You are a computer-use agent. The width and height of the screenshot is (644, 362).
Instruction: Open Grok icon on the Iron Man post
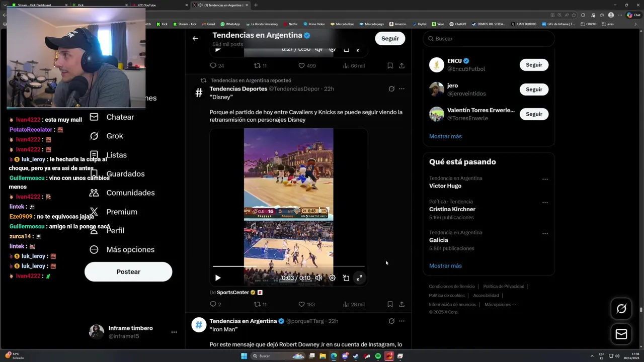(391, 321)
